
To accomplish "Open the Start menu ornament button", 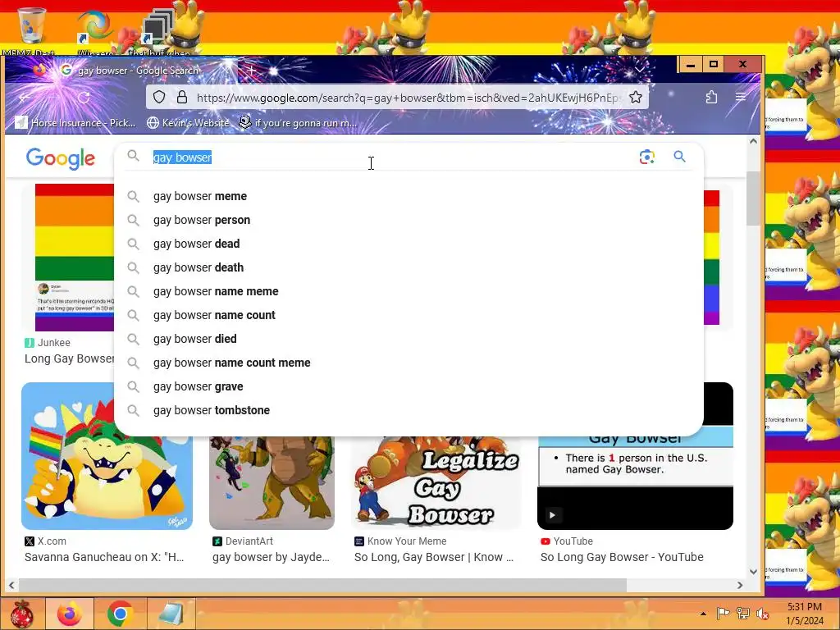I will click(x=22, y=614).
